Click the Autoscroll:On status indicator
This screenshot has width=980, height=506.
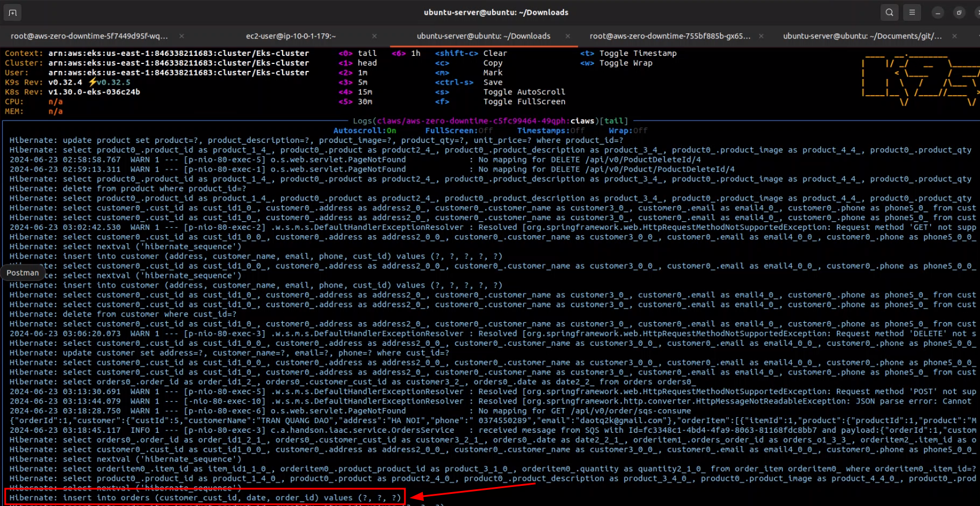point(365,131)
